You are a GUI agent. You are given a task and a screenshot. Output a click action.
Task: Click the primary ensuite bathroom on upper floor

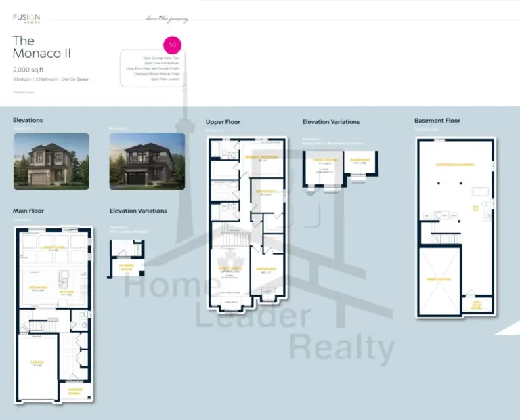coord(225,150)
